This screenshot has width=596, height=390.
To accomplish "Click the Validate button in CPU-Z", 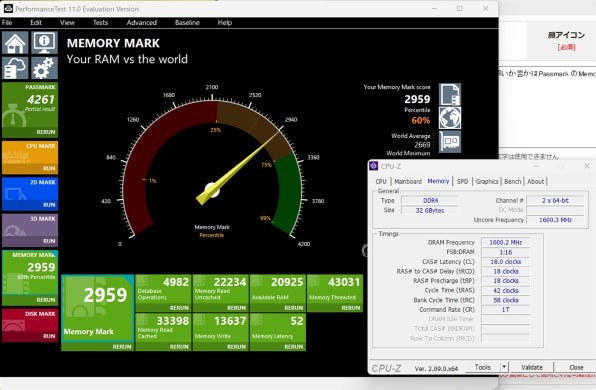I will 532,367.
